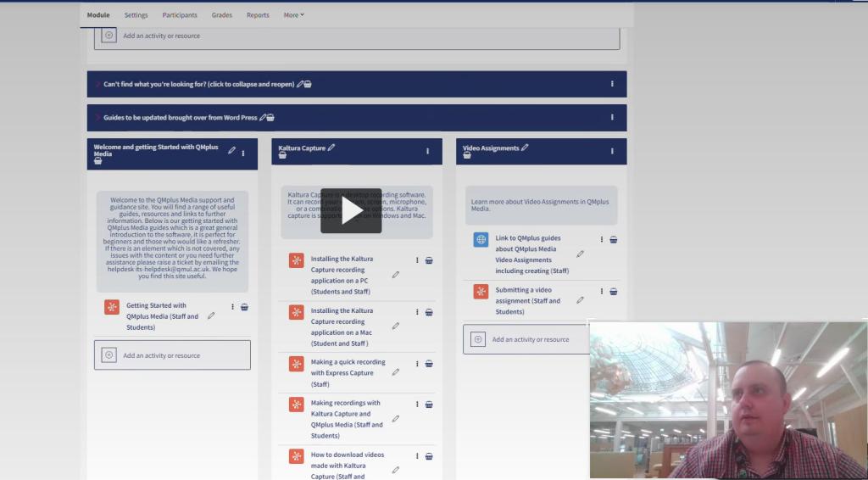Edit Kaltura Capture section title pencil
868x480 pixels.
(331, 148)
